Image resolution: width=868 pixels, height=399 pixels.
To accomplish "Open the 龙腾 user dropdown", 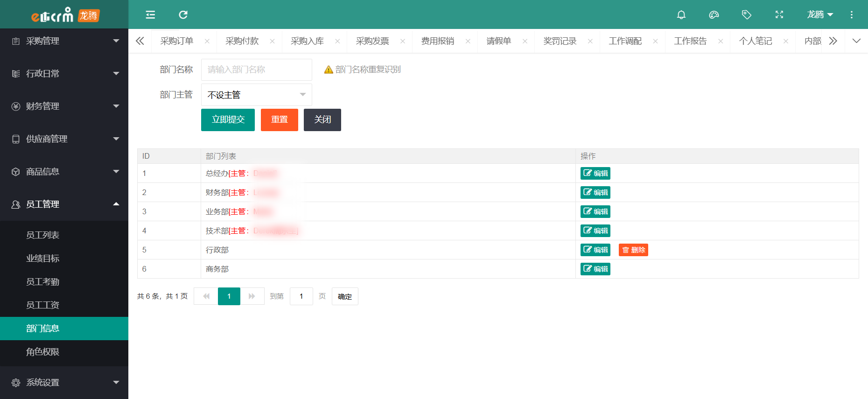I will pos(819,15).
